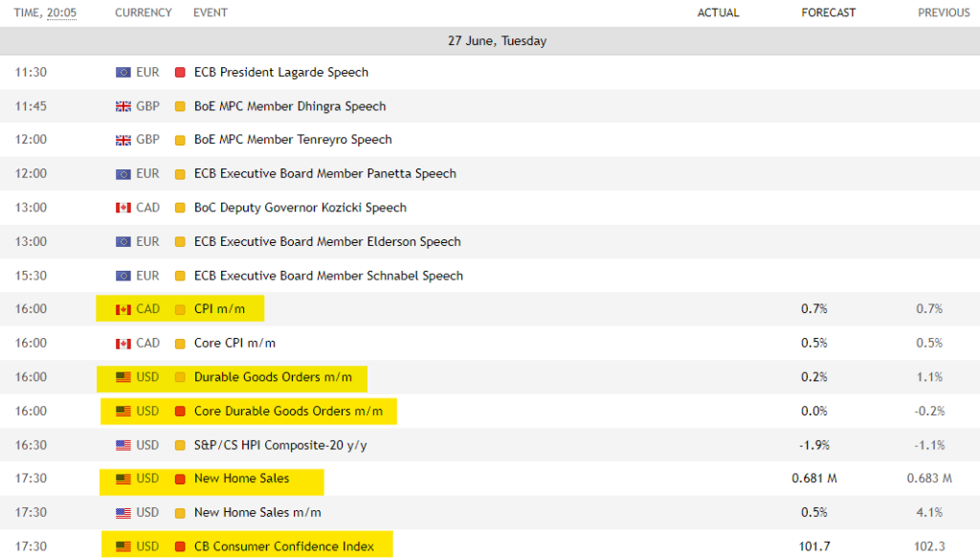Click the US flag icon beside S&P/CS HPI Composite-20

point(123,445)
